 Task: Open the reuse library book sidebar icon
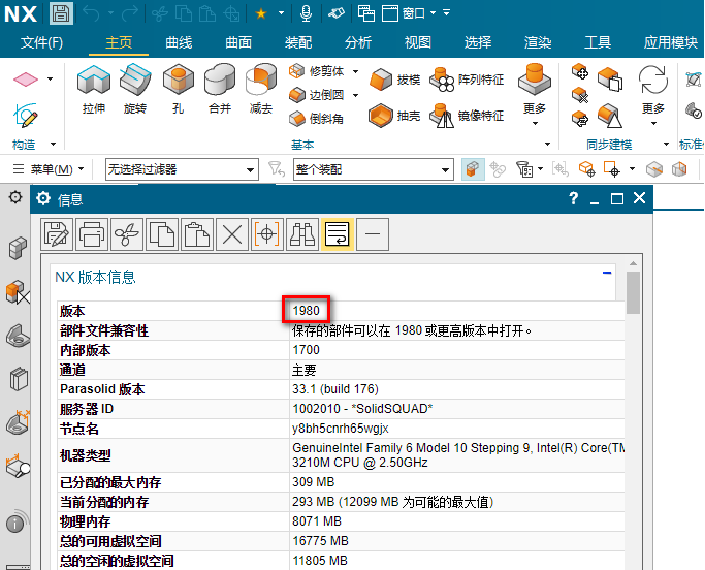tap(18, 379)
